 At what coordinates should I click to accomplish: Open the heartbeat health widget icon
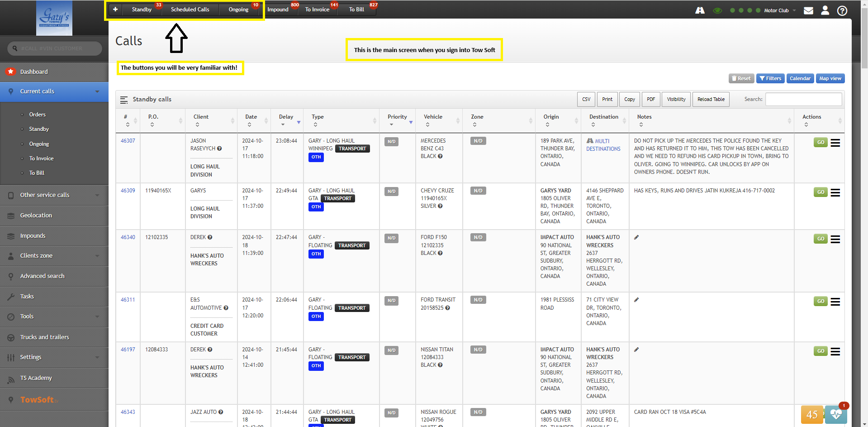[x=836, y=414]
